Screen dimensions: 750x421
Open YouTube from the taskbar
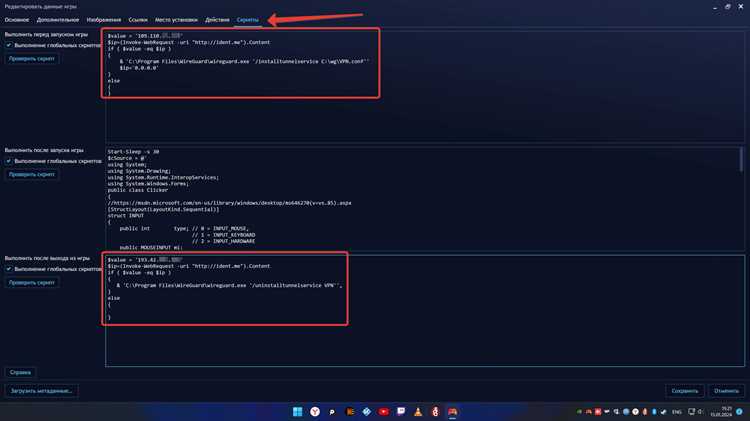[384, 411]
